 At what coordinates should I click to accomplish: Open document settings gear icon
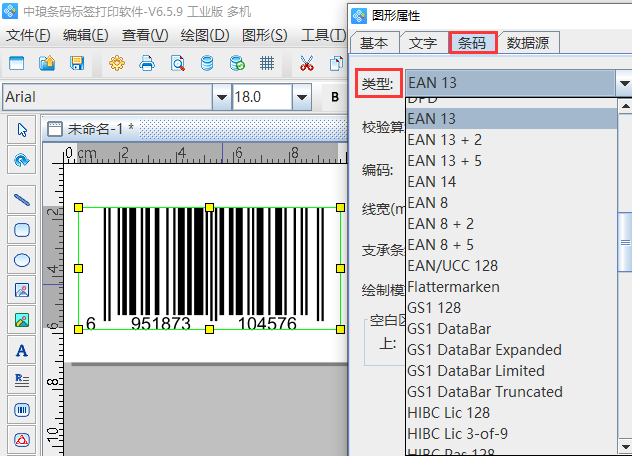116,63
